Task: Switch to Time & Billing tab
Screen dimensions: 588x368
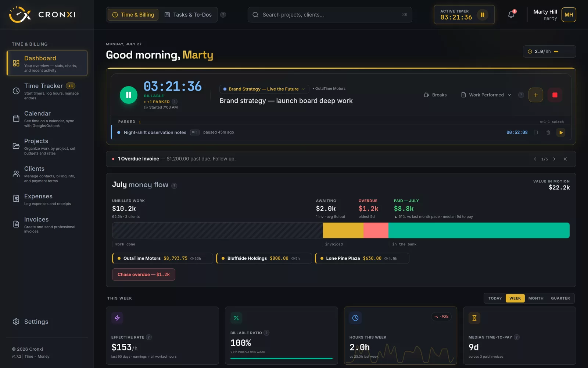Action: point(133,15)
